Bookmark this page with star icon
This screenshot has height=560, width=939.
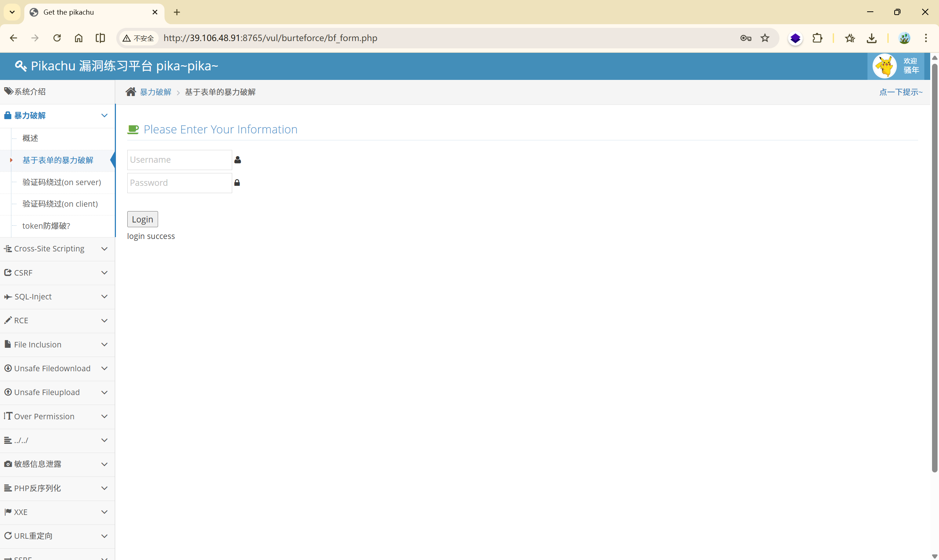tap(764, 38)
